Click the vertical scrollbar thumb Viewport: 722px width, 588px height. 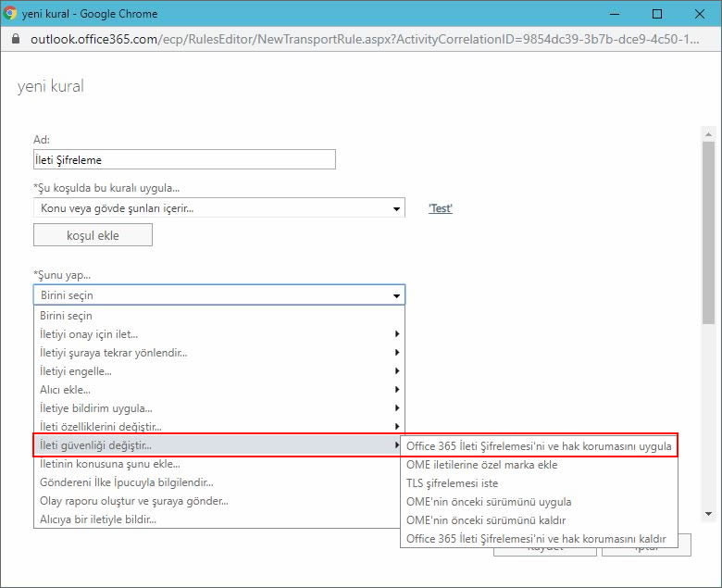tap(708, 232)
